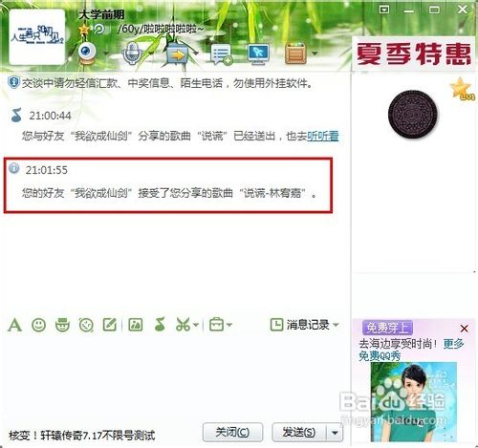Open emoji smiley face picker
Screen dimensions: 478x448
[39, 325]
